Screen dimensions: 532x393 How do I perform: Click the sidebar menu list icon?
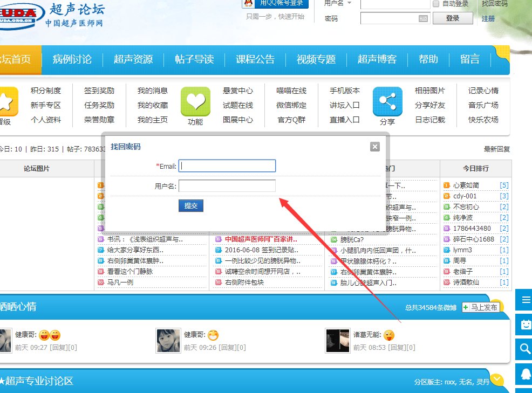(x=524, y=300)
